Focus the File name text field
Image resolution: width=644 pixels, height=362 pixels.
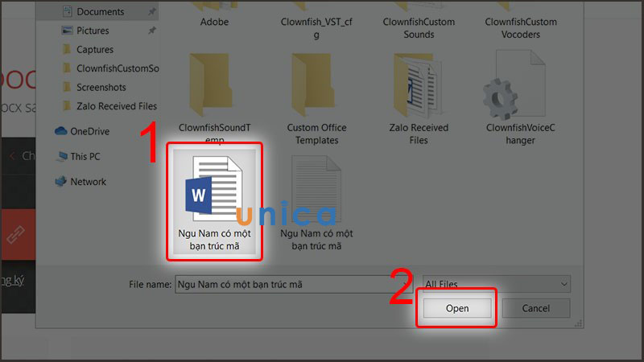pyautogui.click(x=294, y=284)
